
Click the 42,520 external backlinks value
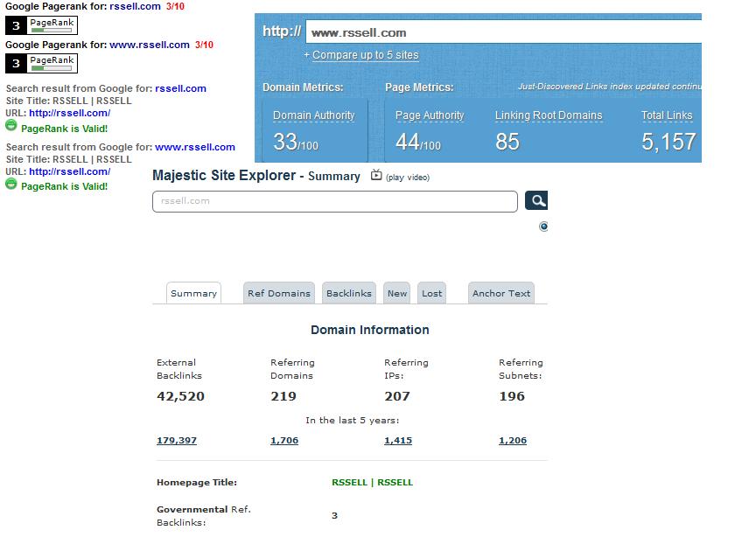pos(181,396)
